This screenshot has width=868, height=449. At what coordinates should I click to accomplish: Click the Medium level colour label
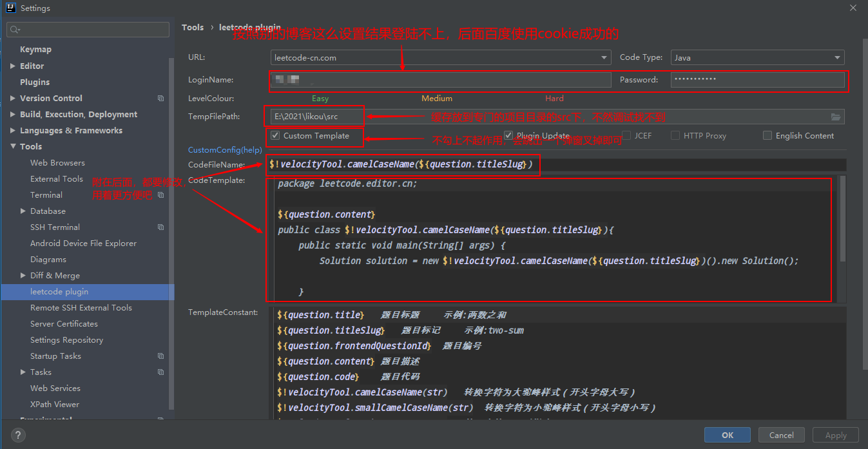click(x=437, y=99)
